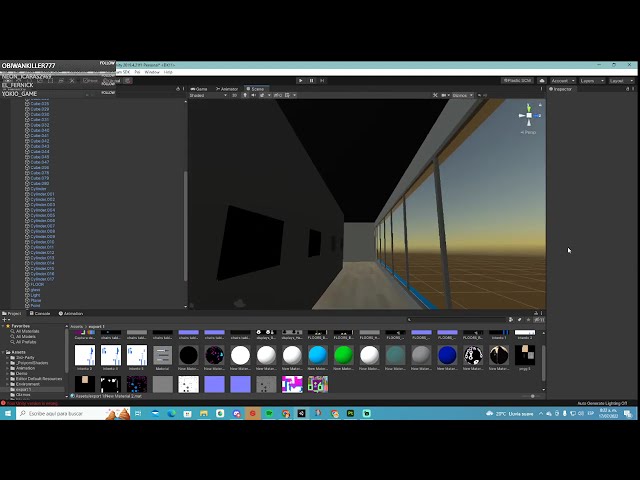Select Cube.047 in the Hierarchy
Viewport: 640px width, 480px height.
pos(40,162)
